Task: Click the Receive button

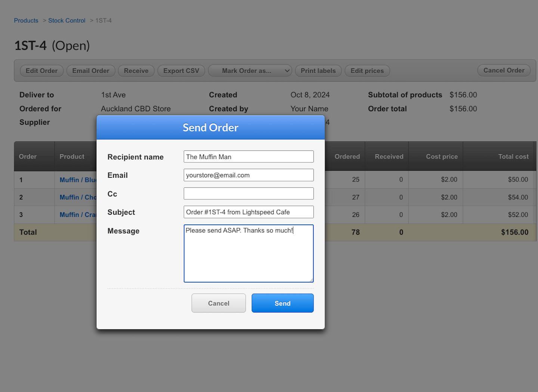Action: (x=136, y=71)
